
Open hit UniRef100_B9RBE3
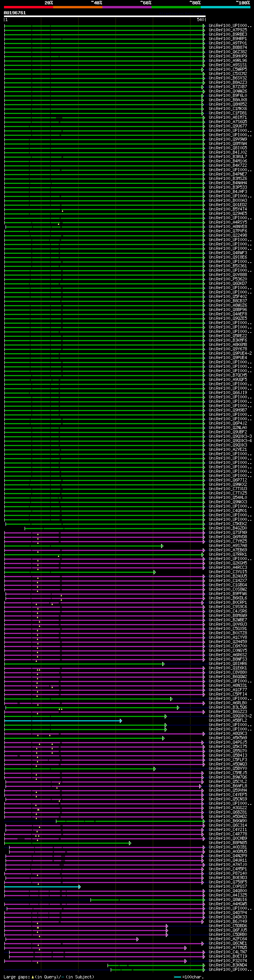(x=228, y=34)
